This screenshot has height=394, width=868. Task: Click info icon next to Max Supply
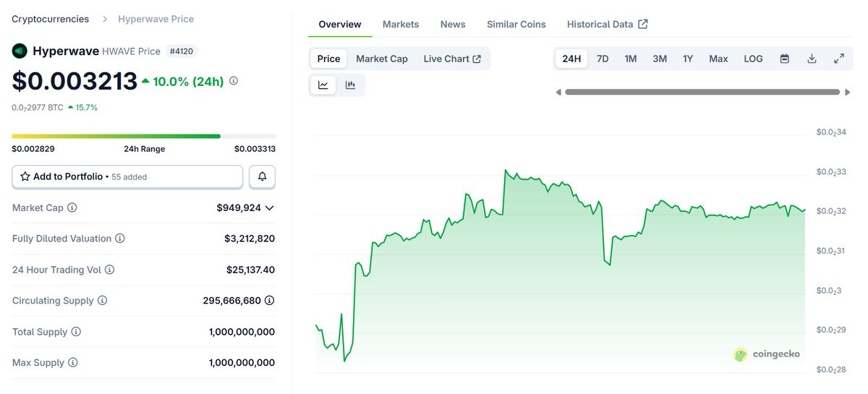click(72, 363)
